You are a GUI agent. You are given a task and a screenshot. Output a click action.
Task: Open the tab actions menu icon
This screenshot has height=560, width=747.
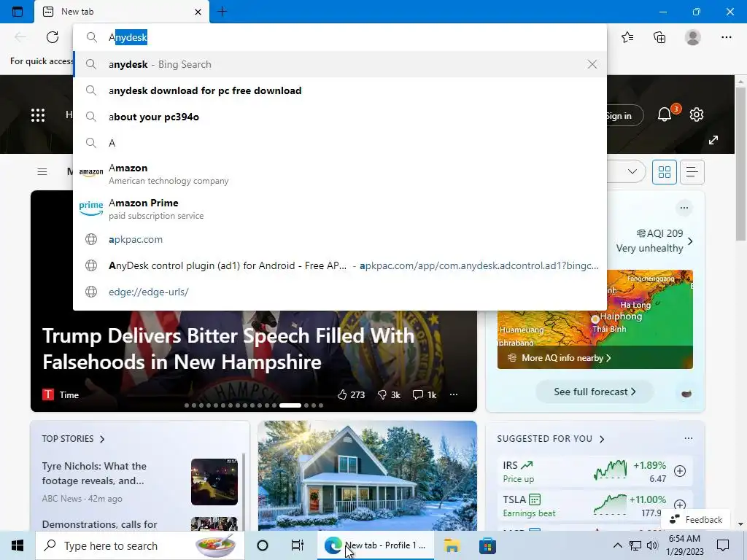[x=18, y=12]
